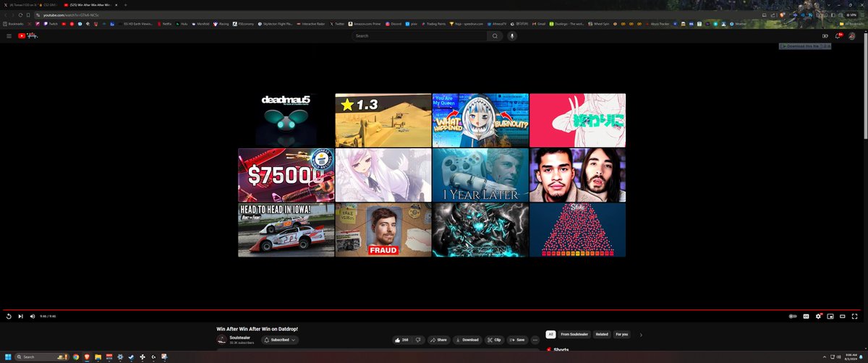Open the player settings gear
This screenshot has height=363, width=868.
point(819,316)
